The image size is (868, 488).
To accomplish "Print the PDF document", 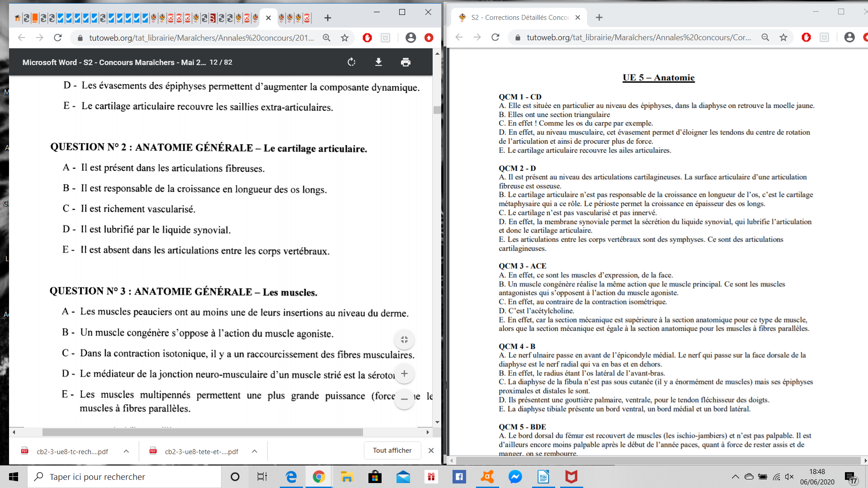I will pyautogui.click(x=406, y=62).
